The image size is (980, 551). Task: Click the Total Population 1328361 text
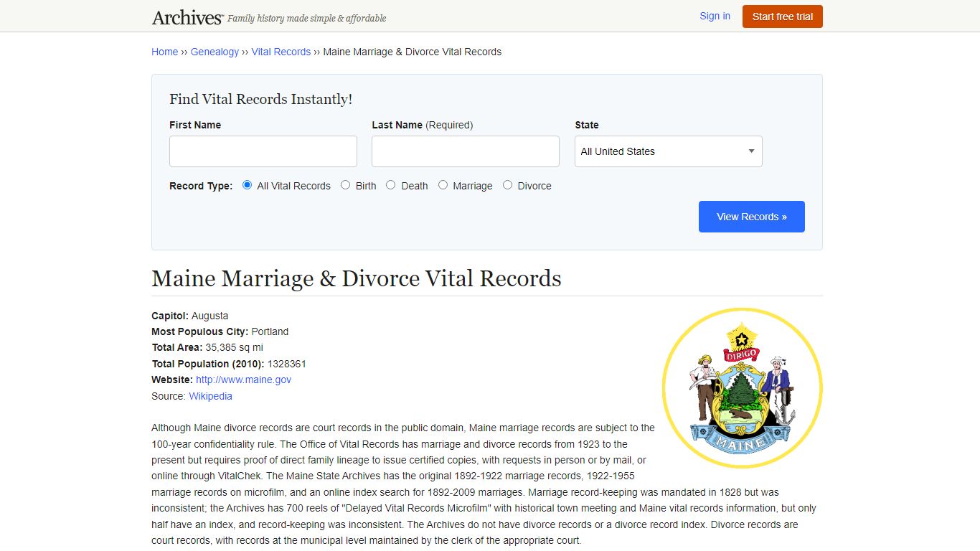pos(229,364)
